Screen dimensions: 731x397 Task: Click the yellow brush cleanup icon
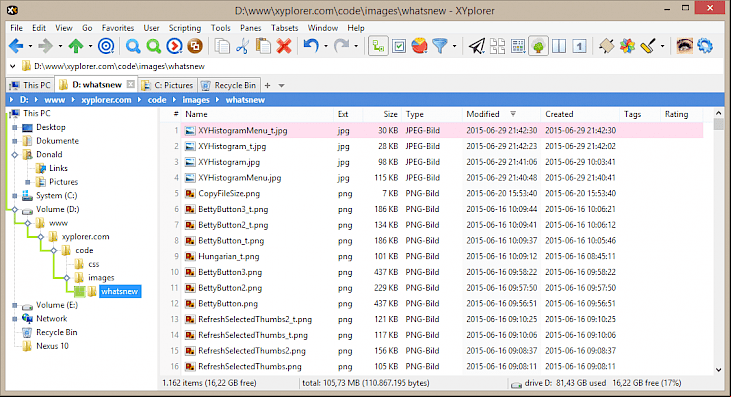point(648,46)
